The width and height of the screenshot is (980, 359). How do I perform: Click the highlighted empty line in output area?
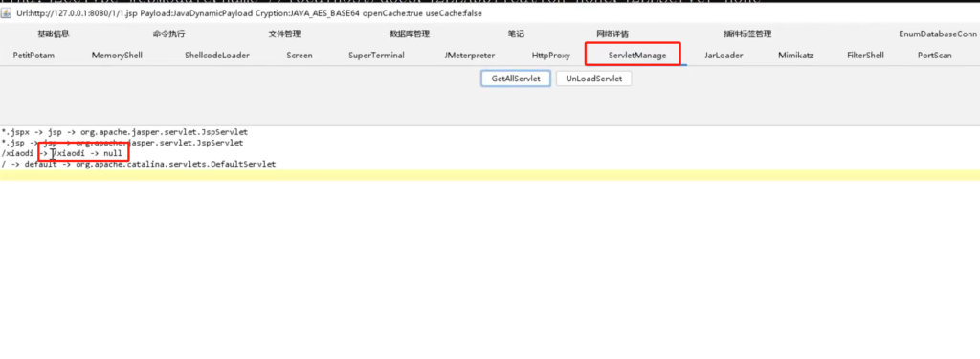click(490, 175)
